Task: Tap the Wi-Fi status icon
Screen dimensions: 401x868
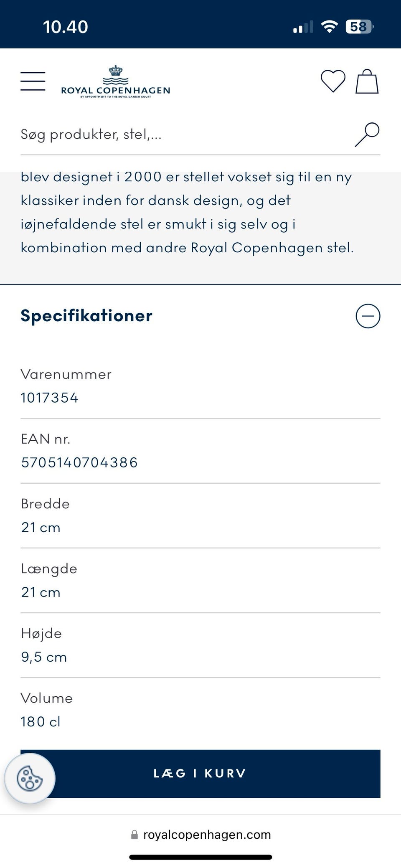Action: (329, 27)
